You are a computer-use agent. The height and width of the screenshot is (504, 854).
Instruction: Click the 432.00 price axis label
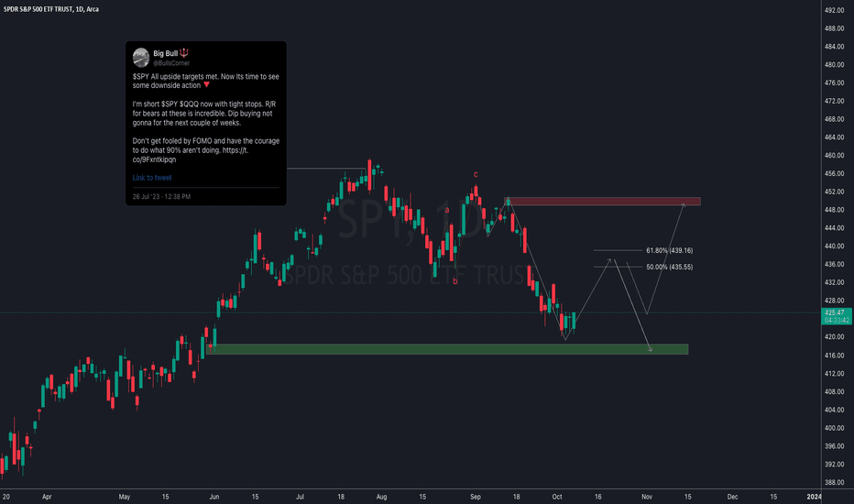[834, 283]
